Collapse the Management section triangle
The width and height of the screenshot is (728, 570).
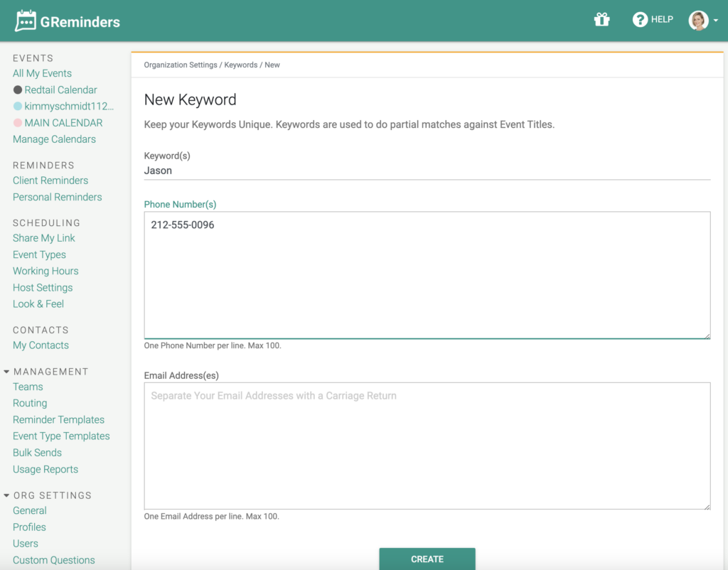coord(6,372)
